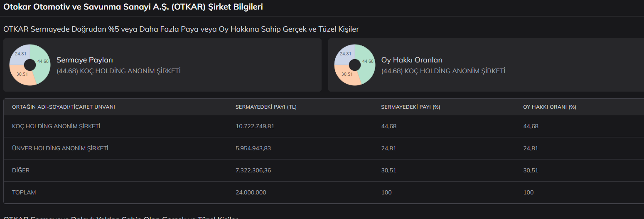The height and width of the screenshot is (219, 644).
Task: Select the TOPLAM row name
Action: coord(24,192)
